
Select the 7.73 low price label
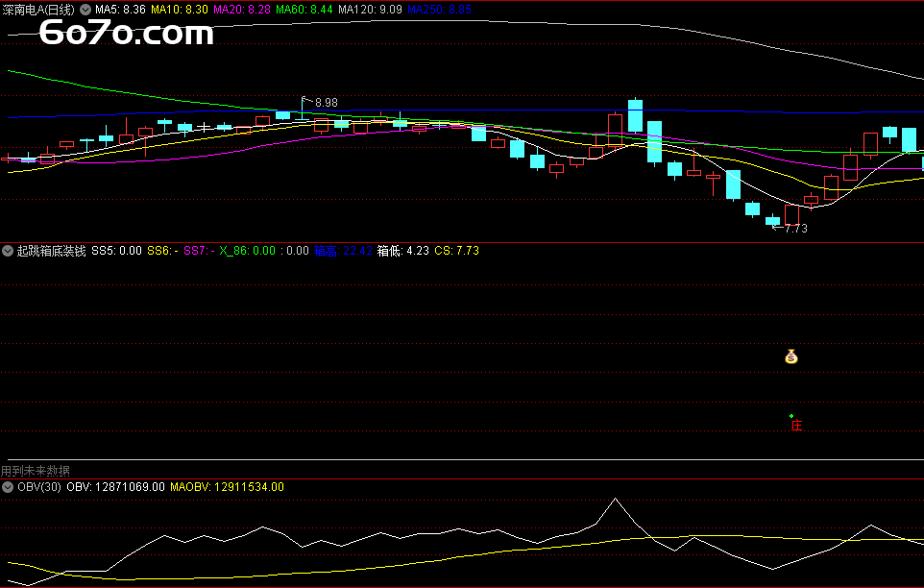pyautogui.click(x=796, y=228)
